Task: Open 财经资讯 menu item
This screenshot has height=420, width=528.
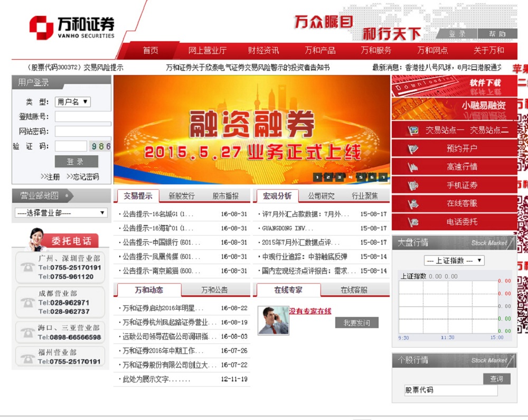Action: click(263, 51)
